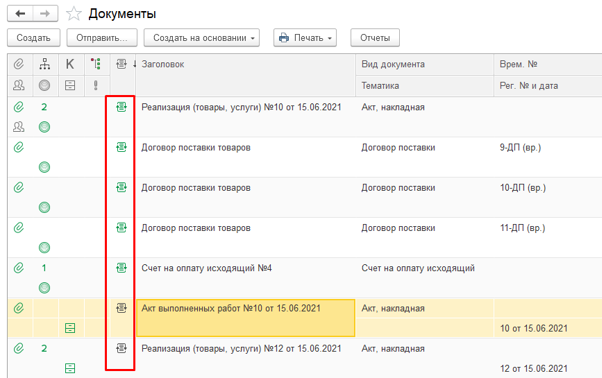
Task: Click the Отправить... button
Action: point(102,38)
